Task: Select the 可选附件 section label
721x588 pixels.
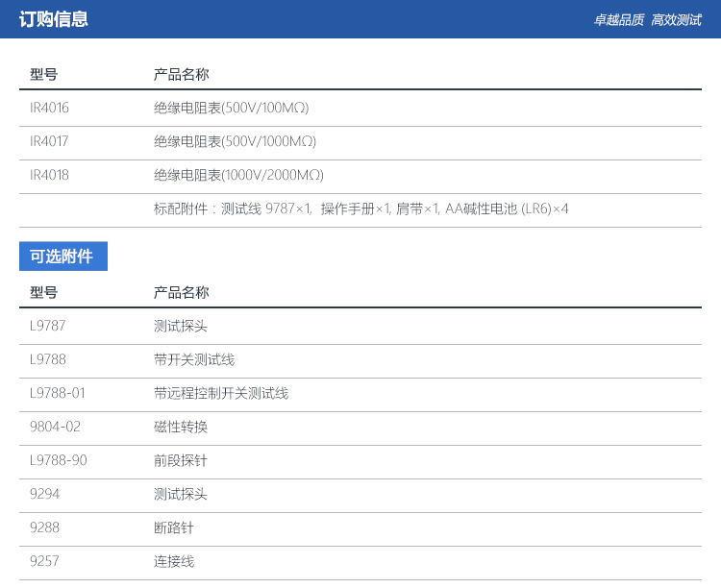Action: [x=62, y=257]
